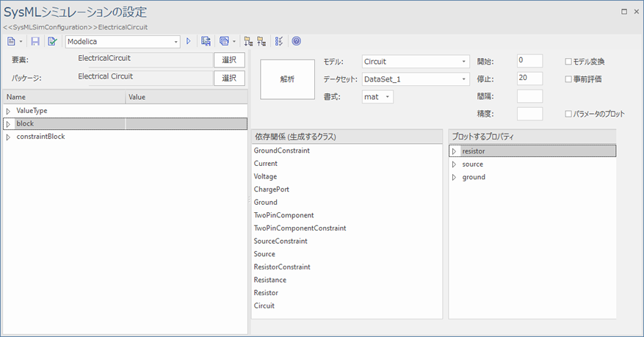Open the モデル Circuit dropdown
The height and width of the screenshot is (337, 644).
click(416, 62)
